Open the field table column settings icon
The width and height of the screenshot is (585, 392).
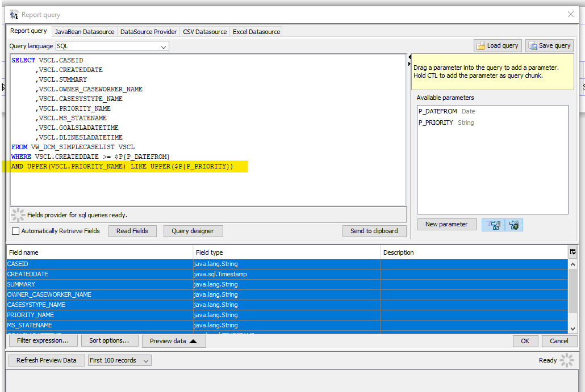[x=573, y=252]
